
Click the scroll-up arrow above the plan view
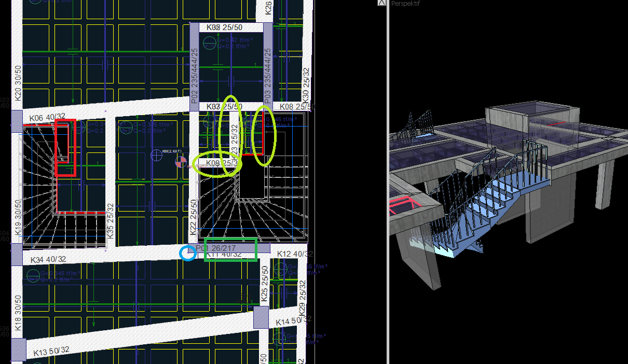tap(381, 3)
